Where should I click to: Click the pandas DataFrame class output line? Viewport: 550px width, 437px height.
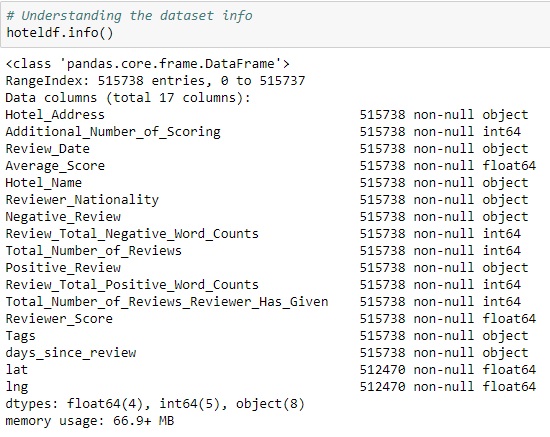coord(148,64)
